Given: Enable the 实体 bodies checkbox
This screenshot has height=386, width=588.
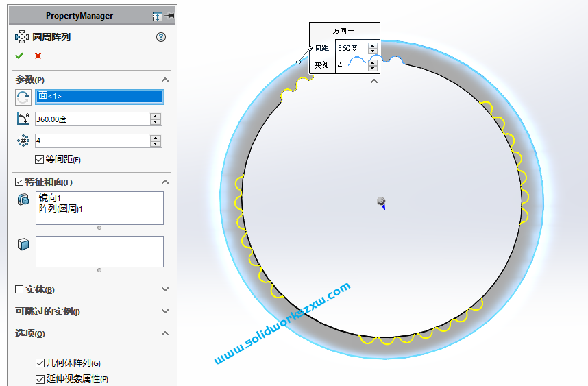Looking at the screenshot, I should click(x=19, y=289).
